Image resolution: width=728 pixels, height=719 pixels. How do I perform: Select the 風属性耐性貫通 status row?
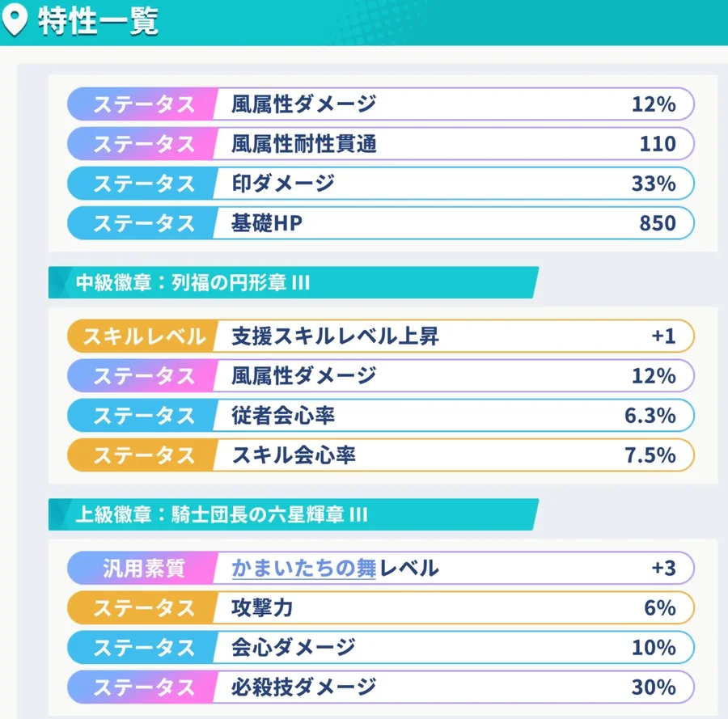[453, 144]
